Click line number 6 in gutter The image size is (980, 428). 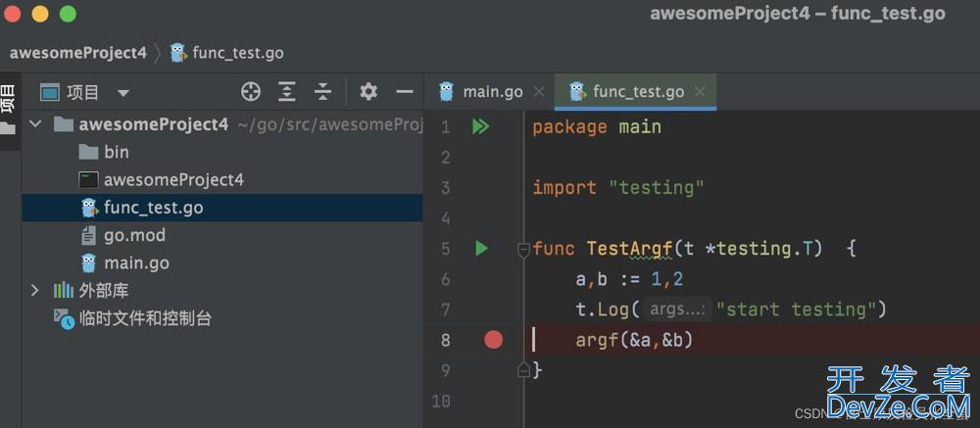point(445,279)
